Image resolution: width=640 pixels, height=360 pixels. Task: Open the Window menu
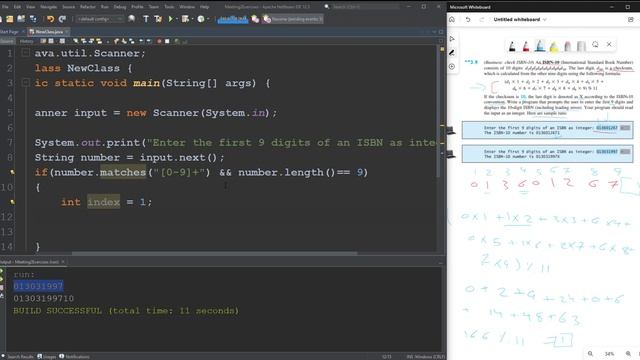pos(187,7)
